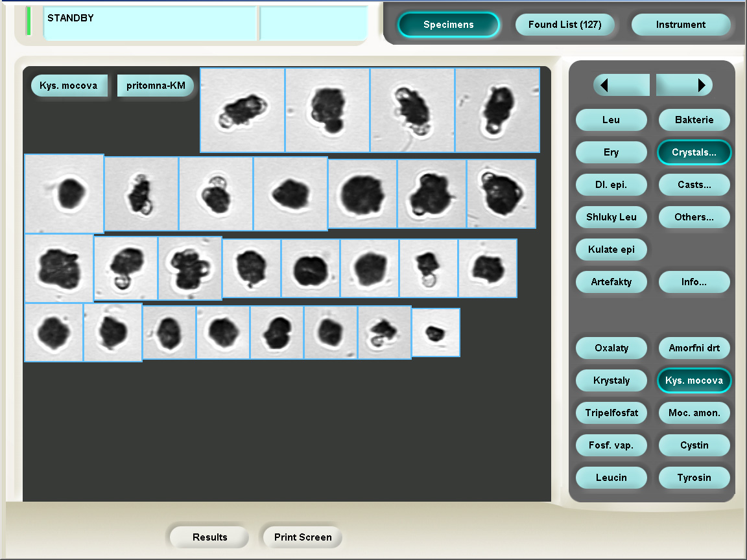Click the Print Screen button
747x560 pixels.
303,537
